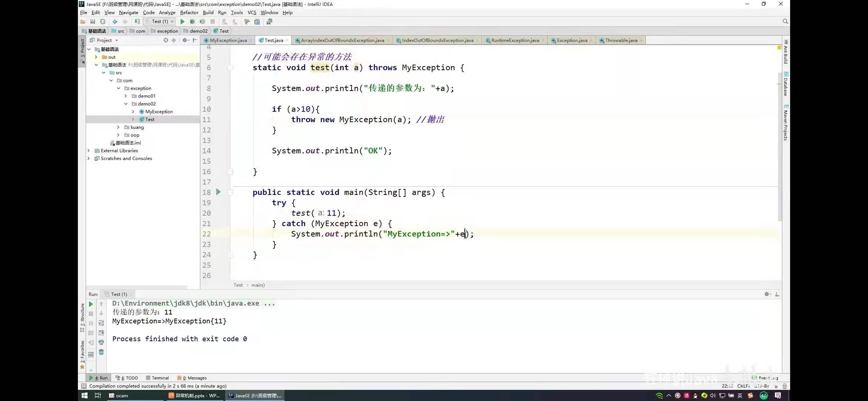
Task: Open the Test (1) run configuration dropdown
Action: click(160, 22)
